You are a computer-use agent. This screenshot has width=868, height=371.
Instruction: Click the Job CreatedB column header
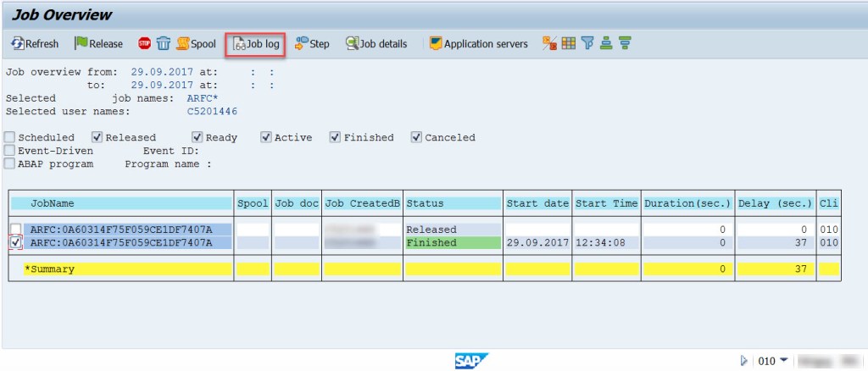coord(363,203)
